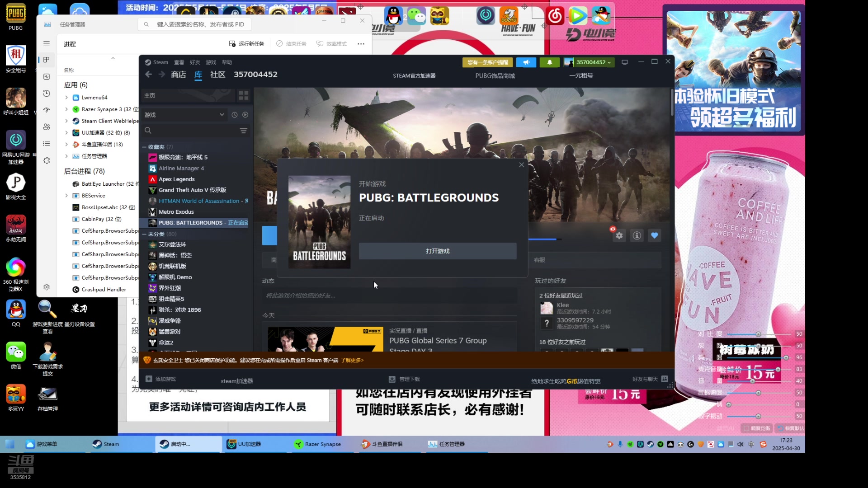Open Task Manager performance page icon
This screenshot has height=488, width=868.
(47, 76)
